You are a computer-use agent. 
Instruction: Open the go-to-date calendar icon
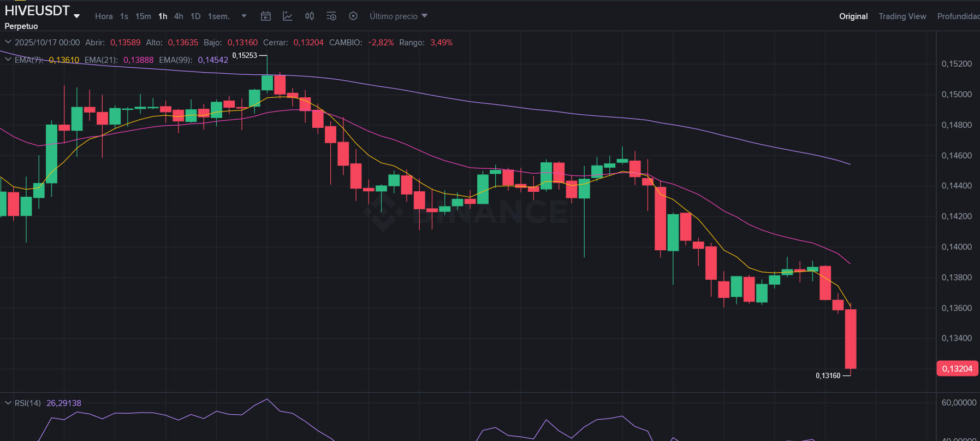[x=266, y=16]
